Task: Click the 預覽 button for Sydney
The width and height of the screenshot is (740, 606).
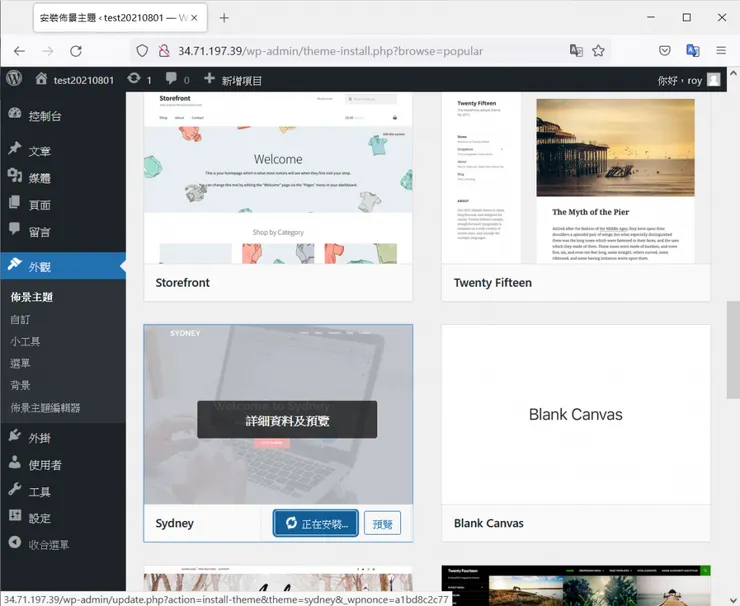Action: pyautogui.click(x=382, y=523)
